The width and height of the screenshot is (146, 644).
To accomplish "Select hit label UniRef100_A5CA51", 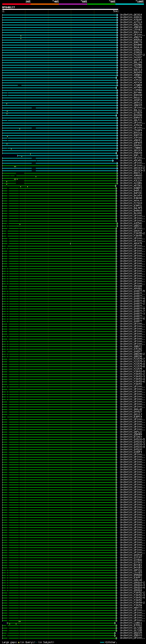I will click(131, 161).
